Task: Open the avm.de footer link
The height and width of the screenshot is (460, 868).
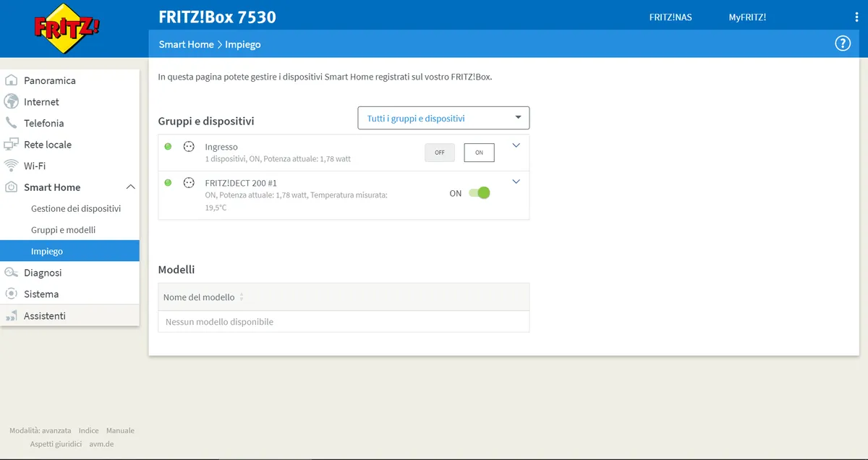Action: (x=101, y=444)
